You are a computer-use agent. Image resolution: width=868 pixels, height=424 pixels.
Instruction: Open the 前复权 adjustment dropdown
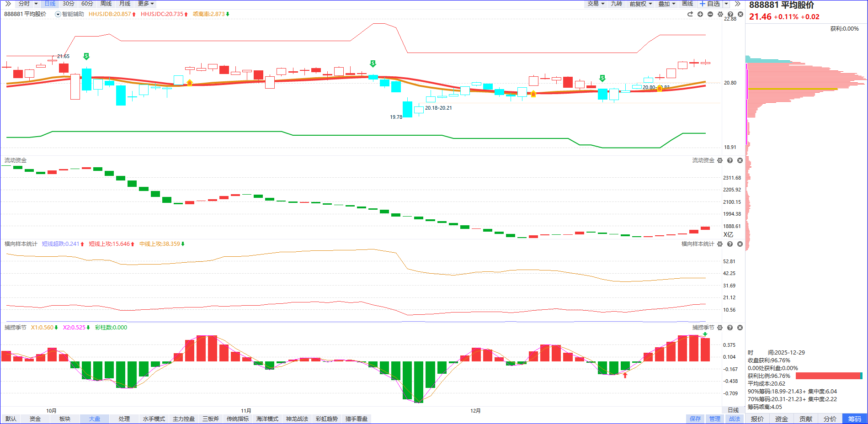coord(640,4)
